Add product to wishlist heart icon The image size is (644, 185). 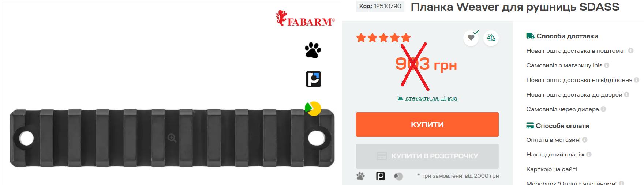pyautogui.click(x=471, y=38)
